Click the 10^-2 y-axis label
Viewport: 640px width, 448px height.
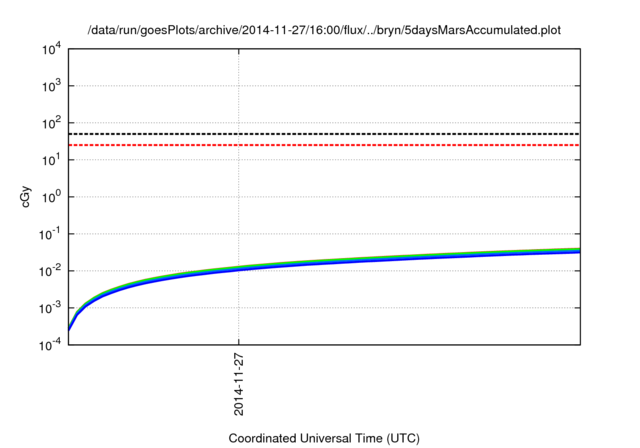tap(50, 272)
